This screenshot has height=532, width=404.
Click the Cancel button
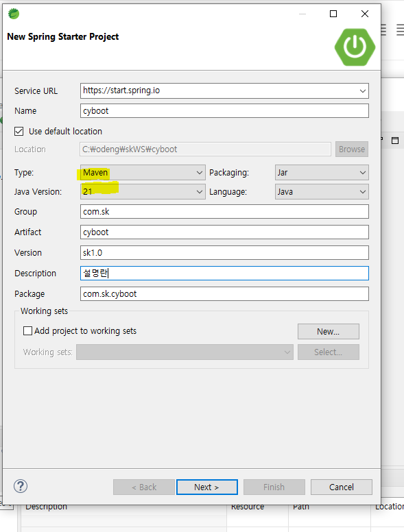[341, 487]
